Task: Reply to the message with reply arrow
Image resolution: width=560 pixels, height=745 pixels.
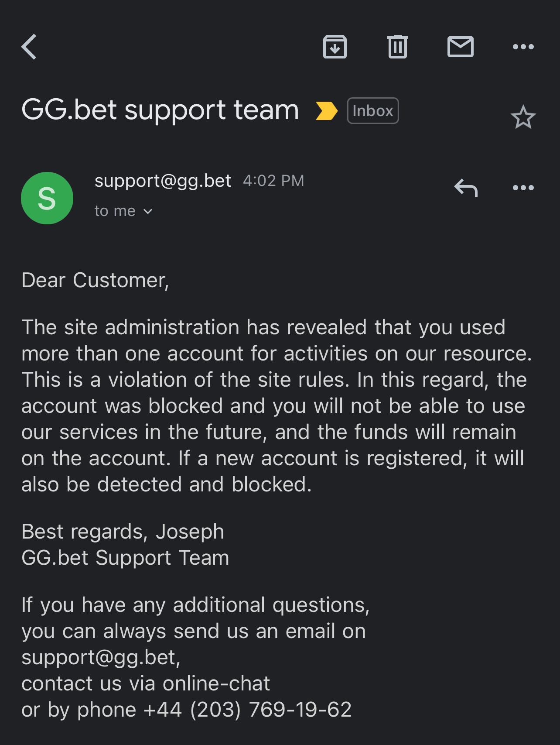Action: coord(466,188)
